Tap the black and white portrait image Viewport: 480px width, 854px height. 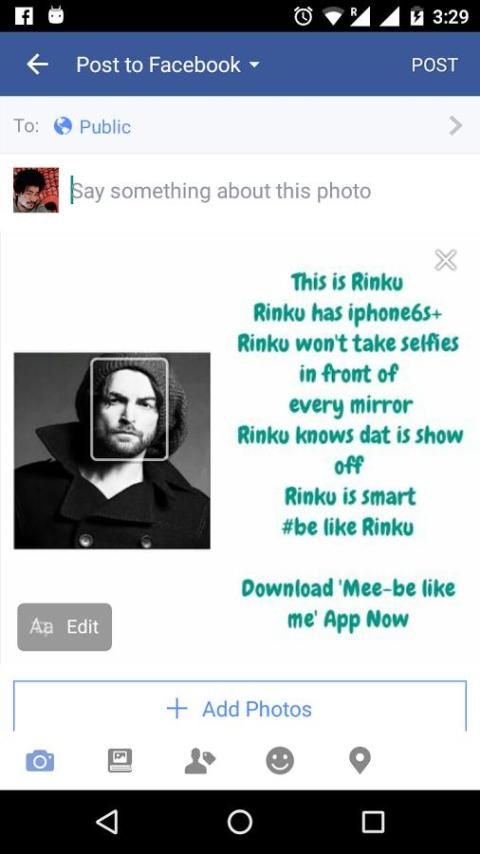(112, 450)
